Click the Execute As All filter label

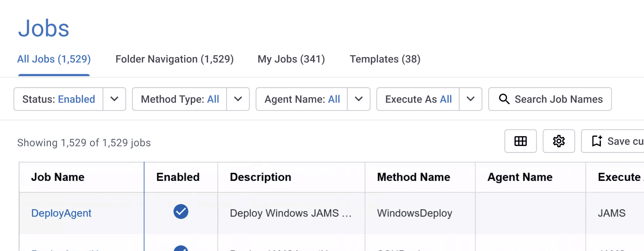[418, 99]
